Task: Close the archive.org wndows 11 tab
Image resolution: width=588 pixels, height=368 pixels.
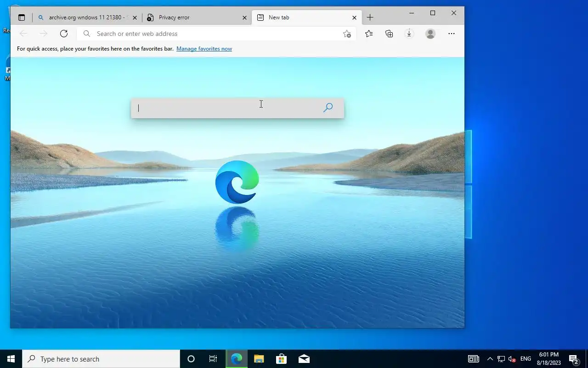Action: (x=135, y=17)
